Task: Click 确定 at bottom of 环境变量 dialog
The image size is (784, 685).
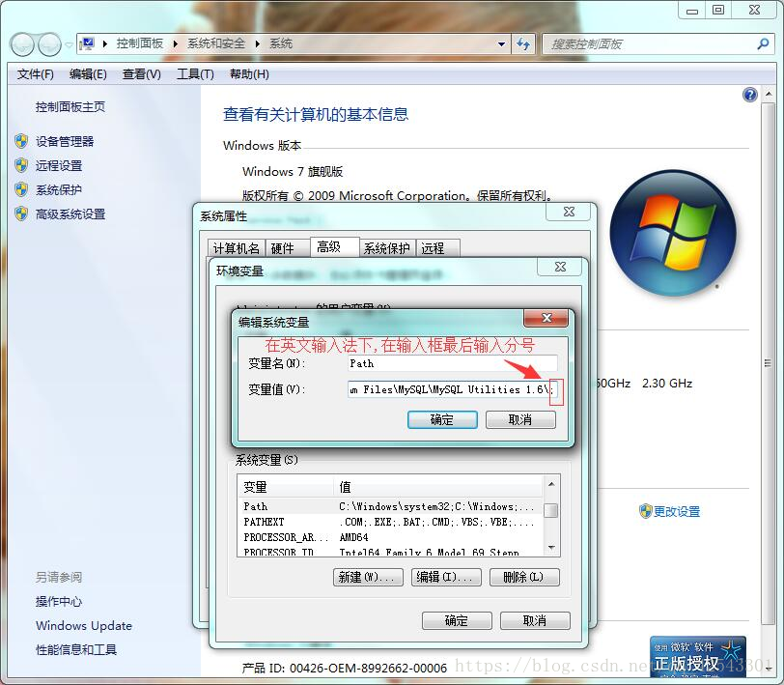Action: (x=457, y=621)
